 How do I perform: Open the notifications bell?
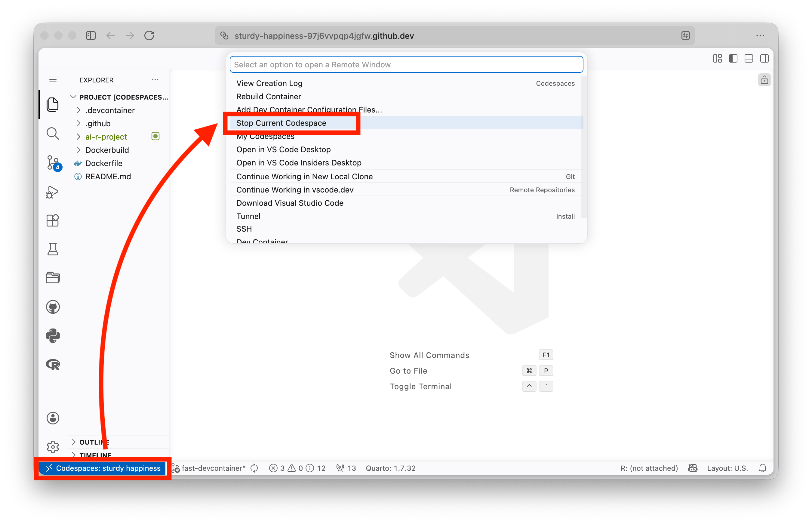click(x=763, y=468)
